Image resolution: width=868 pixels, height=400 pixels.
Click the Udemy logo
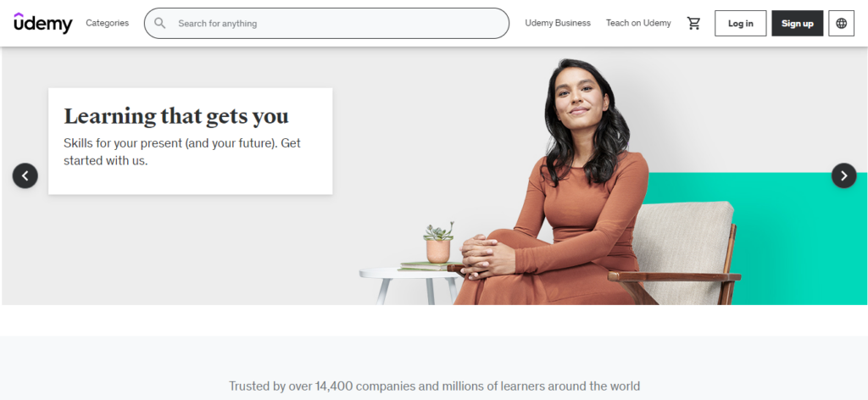pyautogui.click(x=42, y=23)
